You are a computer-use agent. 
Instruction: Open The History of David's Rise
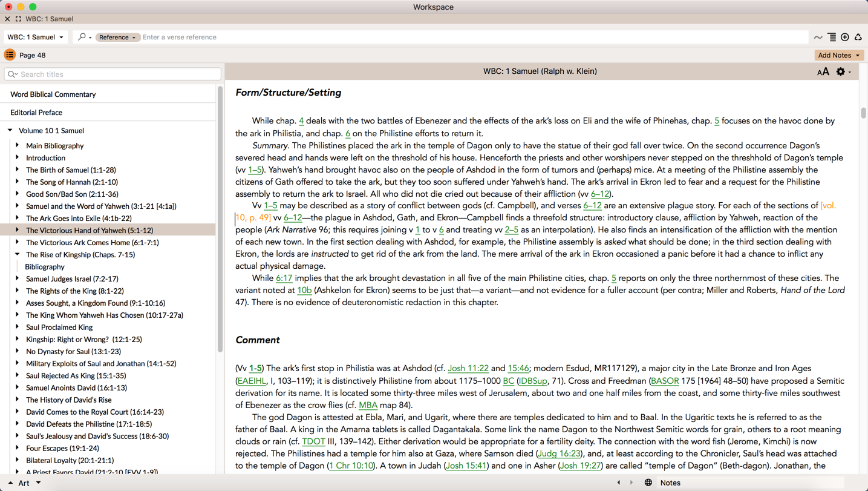click(68, 400)
